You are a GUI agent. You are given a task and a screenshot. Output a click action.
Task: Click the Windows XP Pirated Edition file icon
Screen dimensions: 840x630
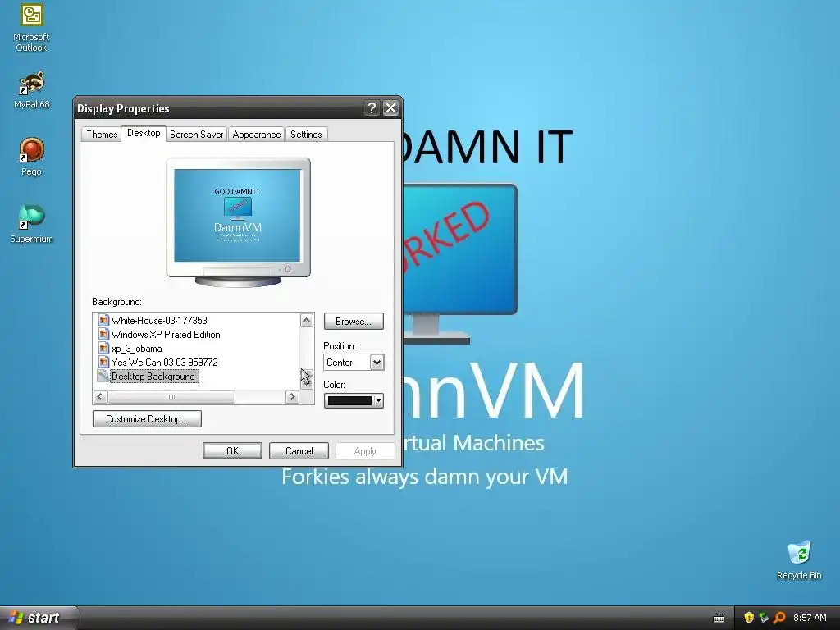click(x=103, y=335)
